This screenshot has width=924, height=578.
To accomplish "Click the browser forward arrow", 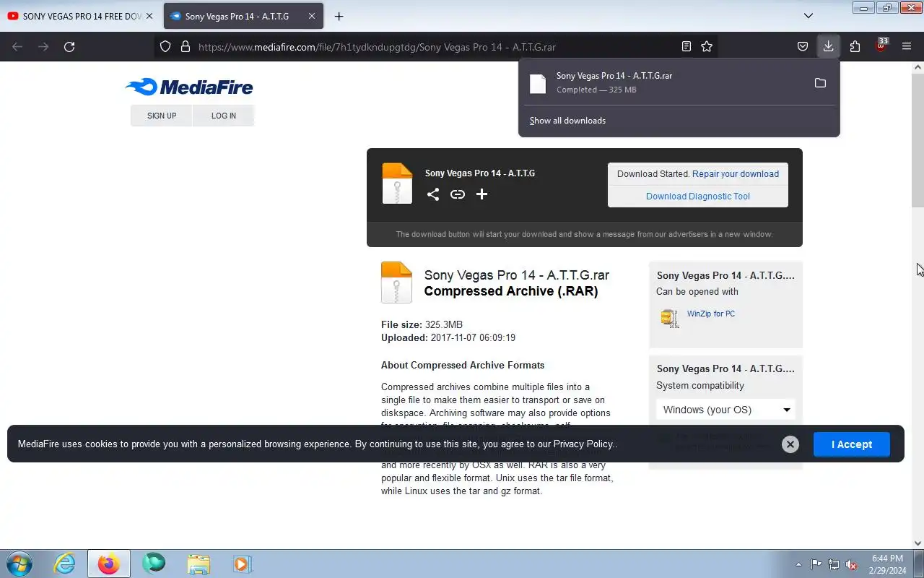I will click(43, 46).
